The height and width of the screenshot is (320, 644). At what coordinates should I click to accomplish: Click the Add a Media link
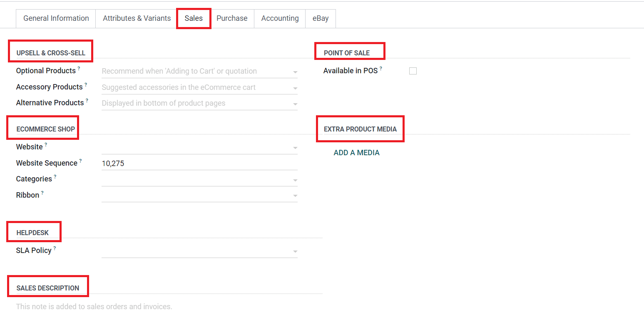[356, 153]
